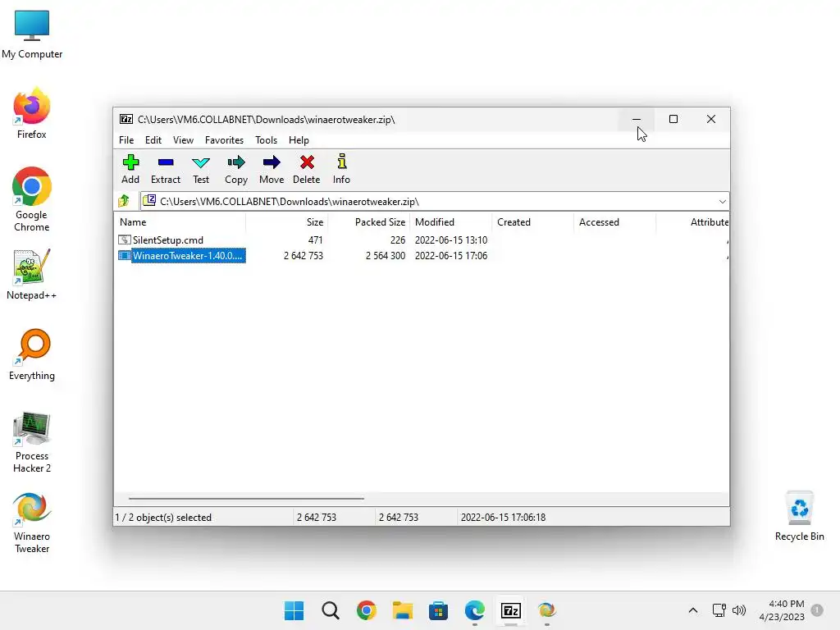The image size is (840, 630).
Task: Sort by Accessed column header
Action: [614, 221]
